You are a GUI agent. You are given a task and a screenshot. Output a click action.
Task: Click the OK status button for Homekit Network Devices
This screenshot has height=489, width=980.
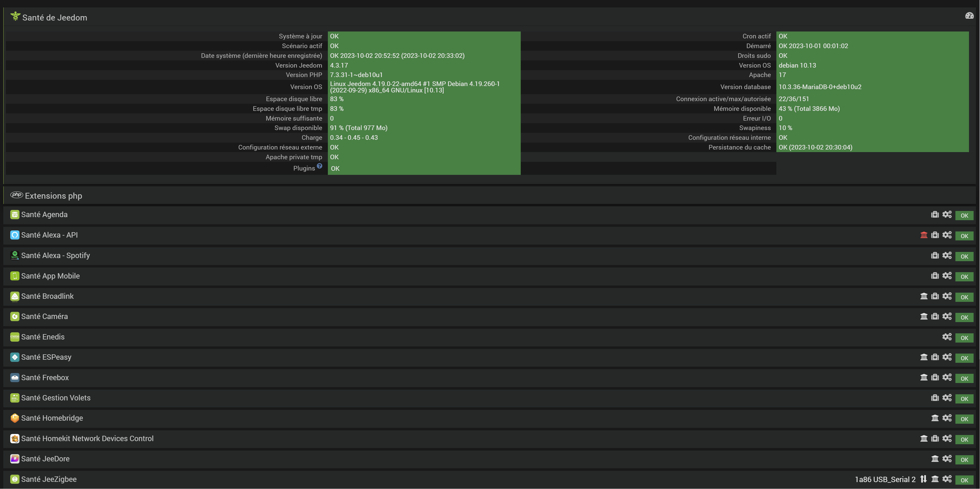(x=964, y=440)
